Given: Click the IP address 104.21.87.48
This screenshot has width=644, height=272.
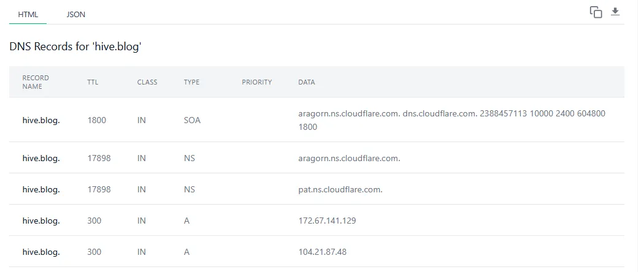Looking at the screenshot, I should (x=323, y=252).
